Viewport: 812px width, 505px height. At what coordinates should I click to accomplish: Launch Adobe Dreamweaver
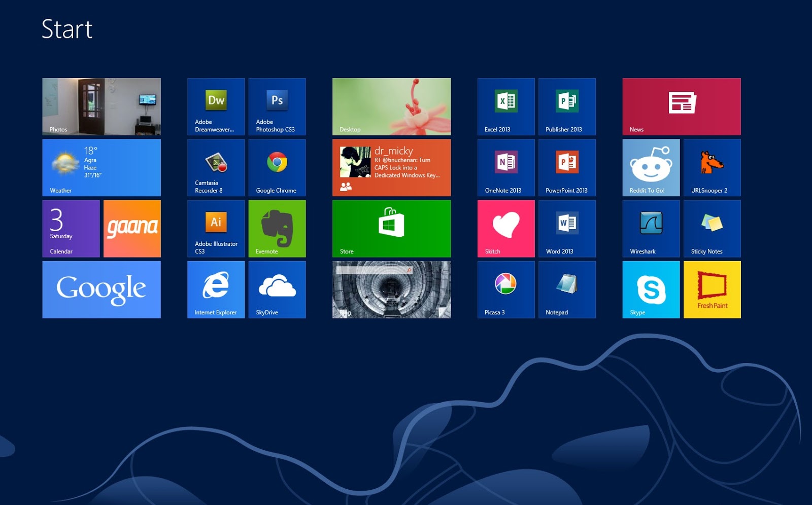[216, 106]
